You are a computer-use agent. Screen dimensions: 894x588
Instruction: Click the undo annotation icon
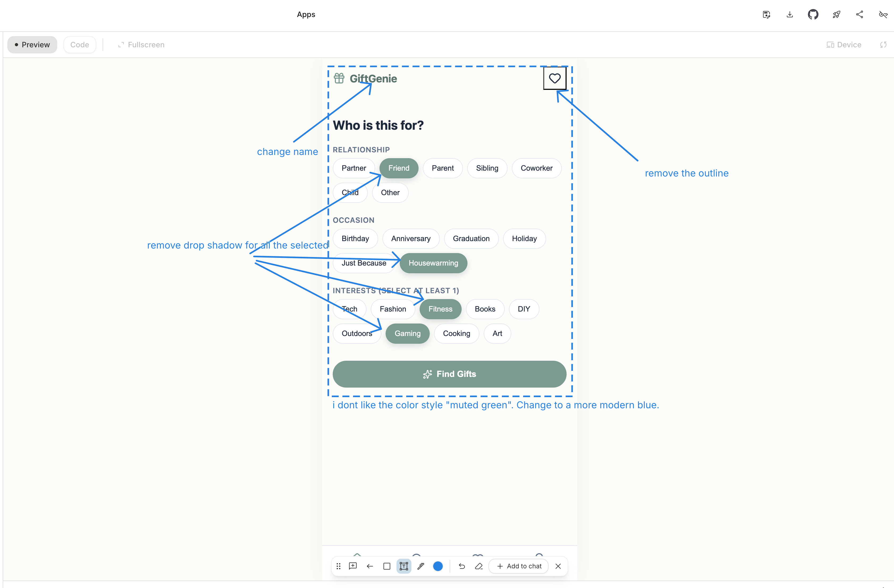[462, 566]
